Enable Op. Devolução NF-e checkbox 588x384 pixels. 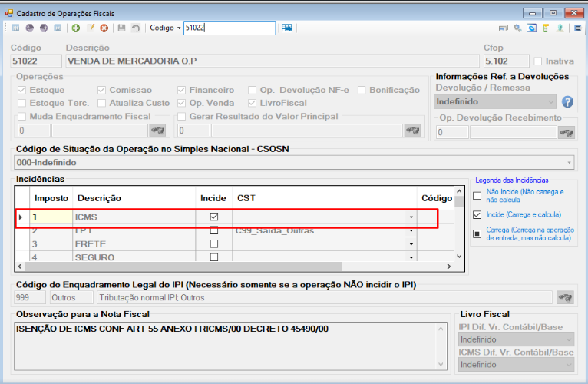tap(253, 90)
